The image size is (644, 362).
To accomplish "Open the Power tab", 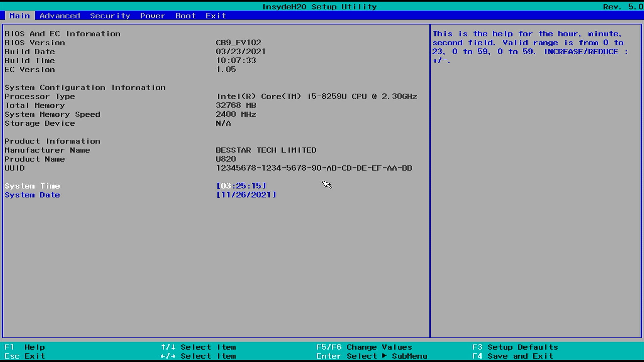I will tap(153, 16).
